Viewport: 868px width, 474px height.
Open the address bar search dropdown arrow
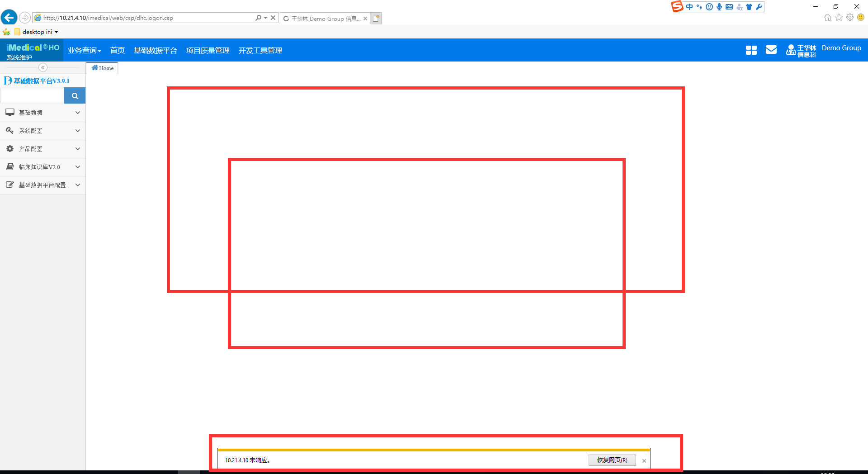tap(265, 18)
